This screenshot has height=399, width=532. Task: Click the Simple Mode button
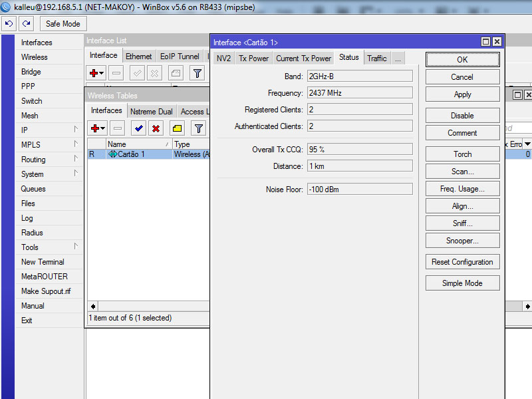462,283
